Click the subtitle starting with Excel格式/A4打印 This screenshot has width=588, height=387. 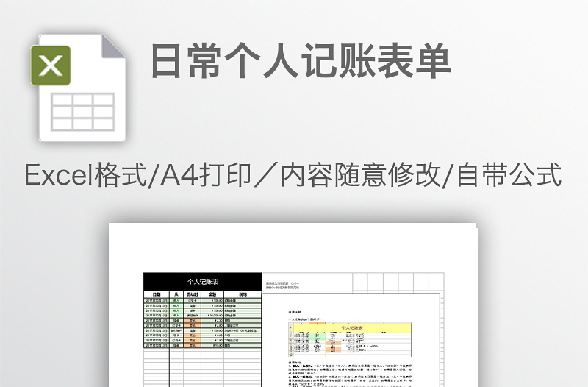click(x=293, y=174)
